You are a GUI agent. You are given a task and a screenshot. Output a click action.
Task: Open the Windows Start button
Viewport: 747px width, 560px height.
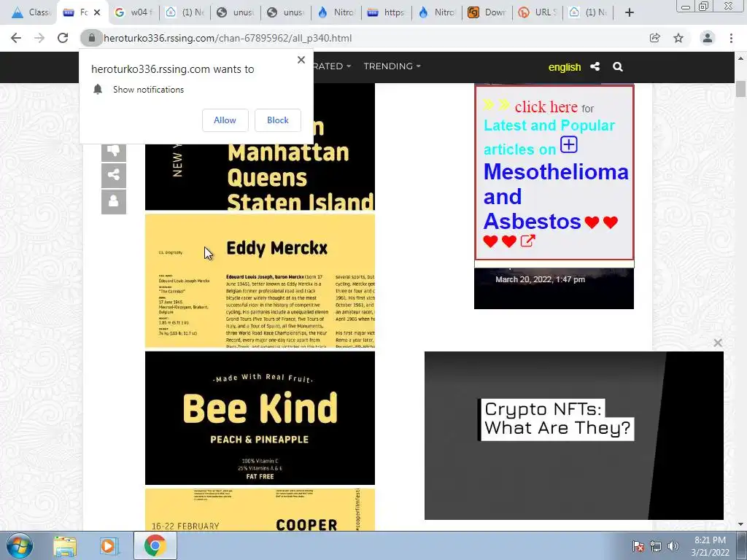click(x=20, y=545)
